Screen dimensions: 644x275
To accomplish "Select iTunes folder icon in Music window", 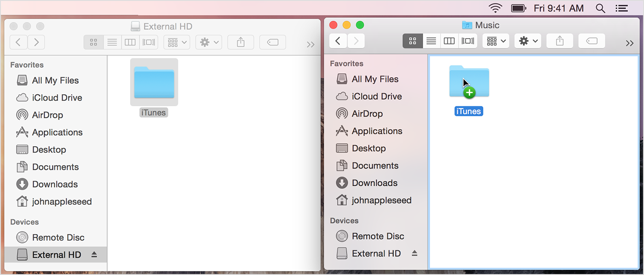I will click(x=469, y=81).
